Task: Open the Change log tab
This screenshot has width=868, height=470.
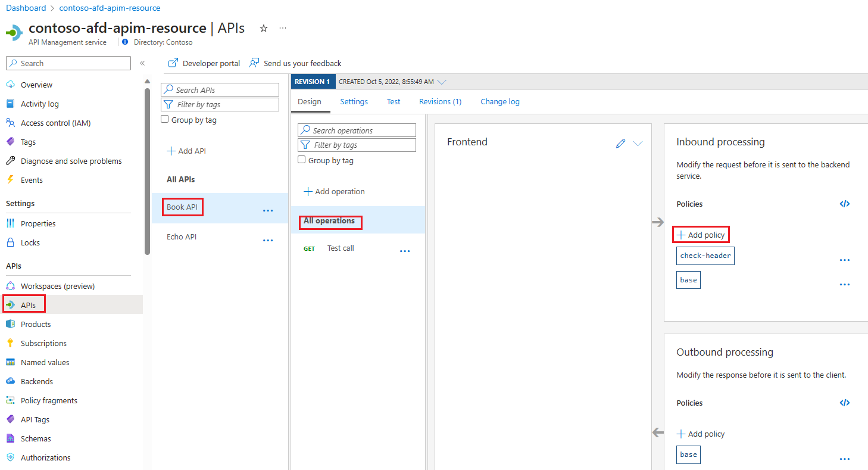Action: (x=499, y=101)
